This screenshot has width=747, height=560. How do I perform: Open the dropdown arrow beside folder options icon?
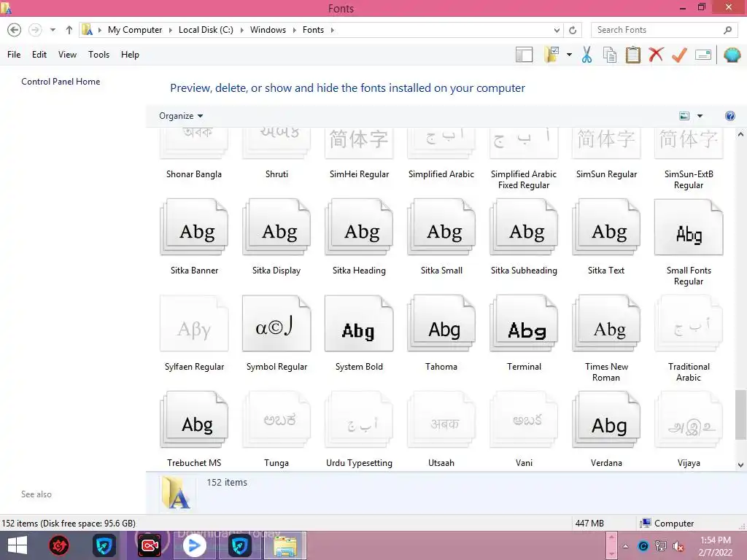pyautogui.click(x=569, y=55)
